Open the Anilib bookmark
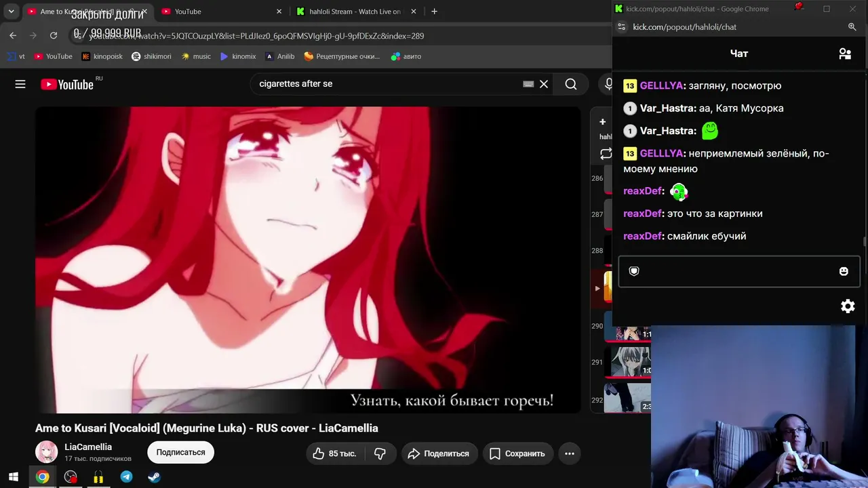The height and width of the screenshot is (488, 868). (x=279, y=56)
